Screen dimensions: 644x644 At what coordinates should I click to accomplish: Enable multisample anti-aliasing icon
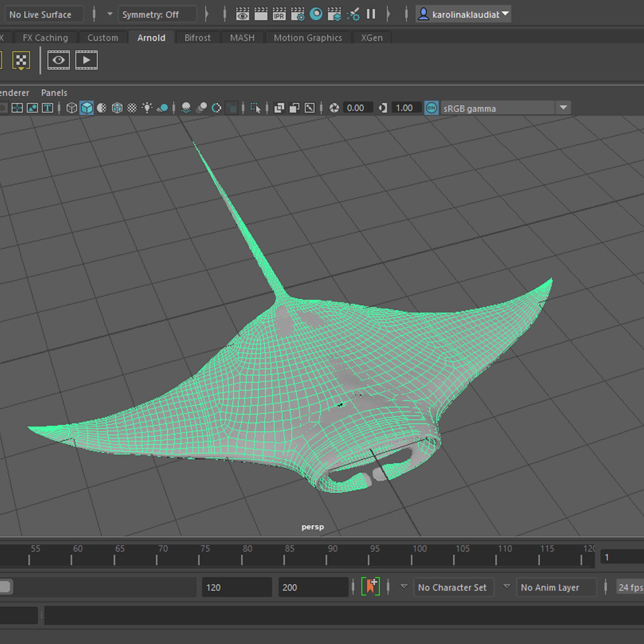(x=216, y=108)
